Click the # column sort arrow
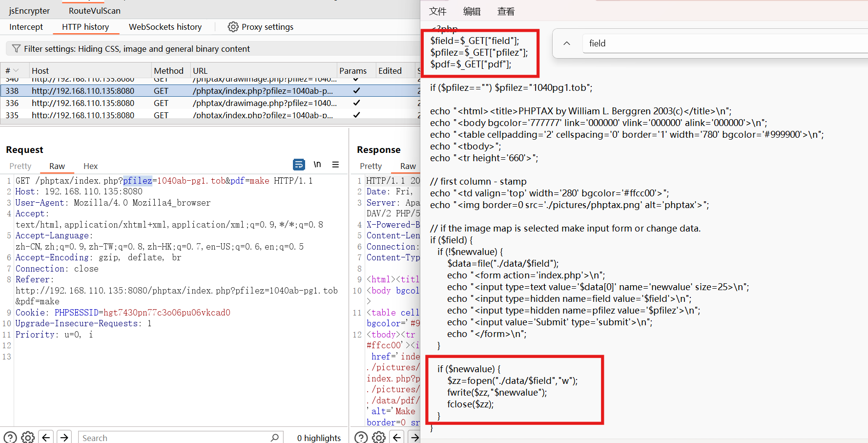This screenshot has height=443, width=868. point(16,71)
